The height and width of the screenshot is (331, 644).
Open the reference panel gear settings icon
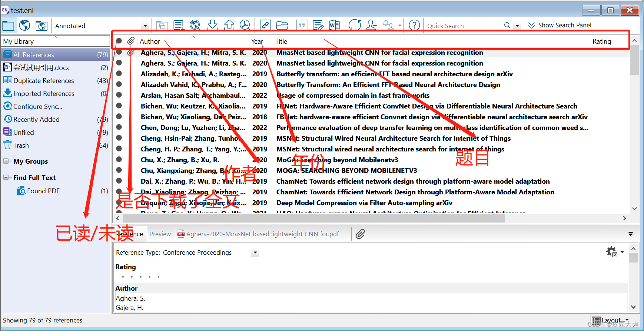[612, 252]
